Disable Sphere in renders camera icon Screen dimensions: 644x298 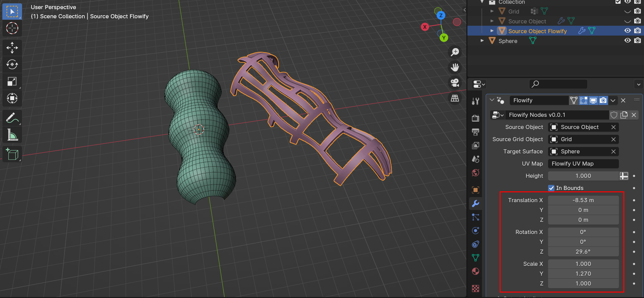pyautogui.click(x=638, y=40)
